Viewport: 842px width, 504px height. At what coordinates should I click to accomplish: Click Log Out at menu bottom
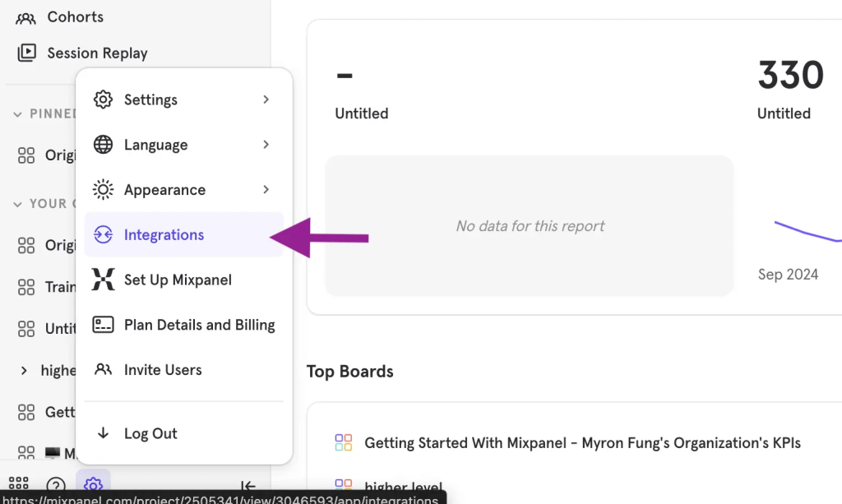tap(150, 433)
